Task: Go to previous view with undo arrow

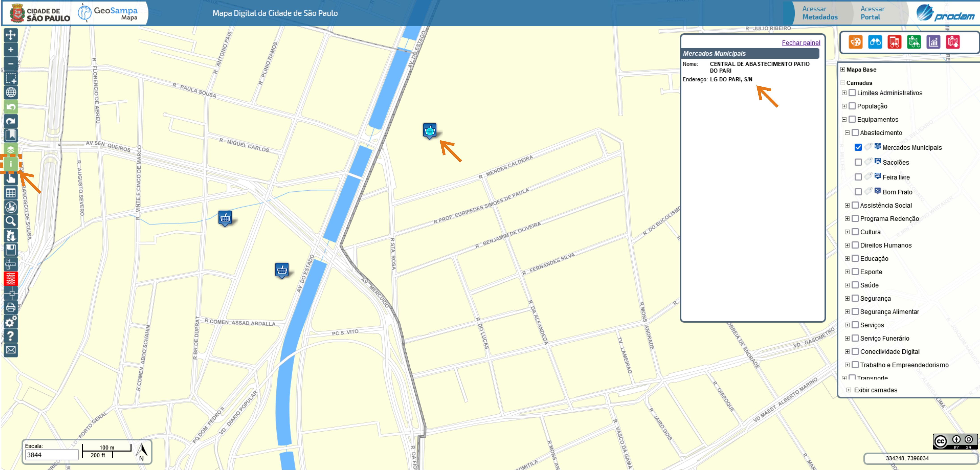Action: click(11, 107)
